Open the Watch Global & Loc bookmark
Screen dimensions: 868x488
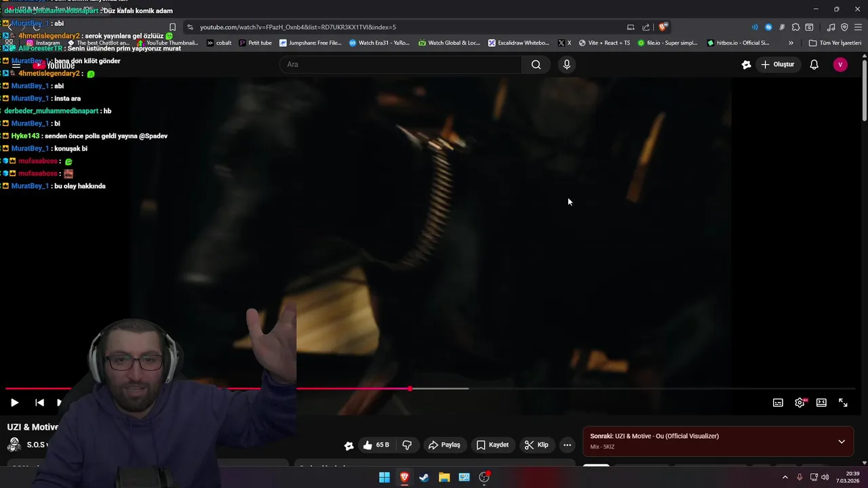449,43
